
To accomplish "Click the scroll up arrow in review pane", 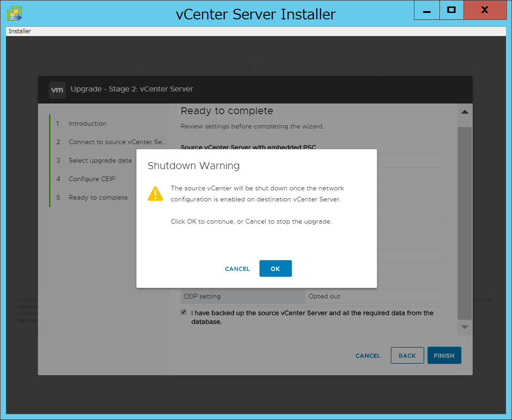I will click(x=465, y=112).
